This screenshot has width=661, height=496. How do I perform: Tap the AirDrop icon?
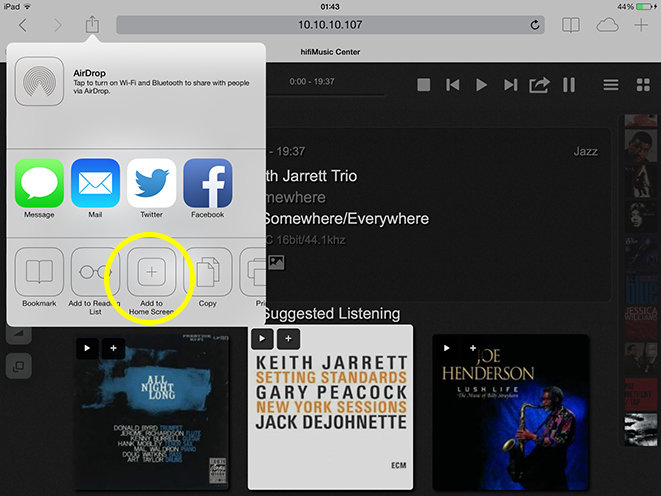[39, 81]
